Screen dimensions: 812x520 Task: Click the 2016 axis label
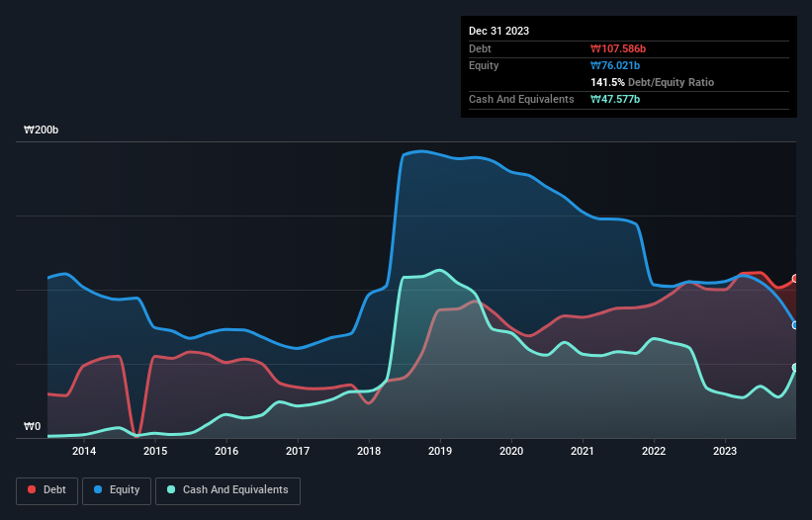tap(226, 451)
